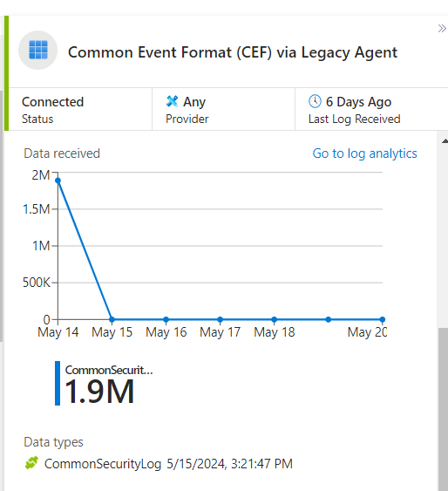This screenshot has height=491, width=448.
Task: Click the scrollbar up arrow
Action: 445,141
